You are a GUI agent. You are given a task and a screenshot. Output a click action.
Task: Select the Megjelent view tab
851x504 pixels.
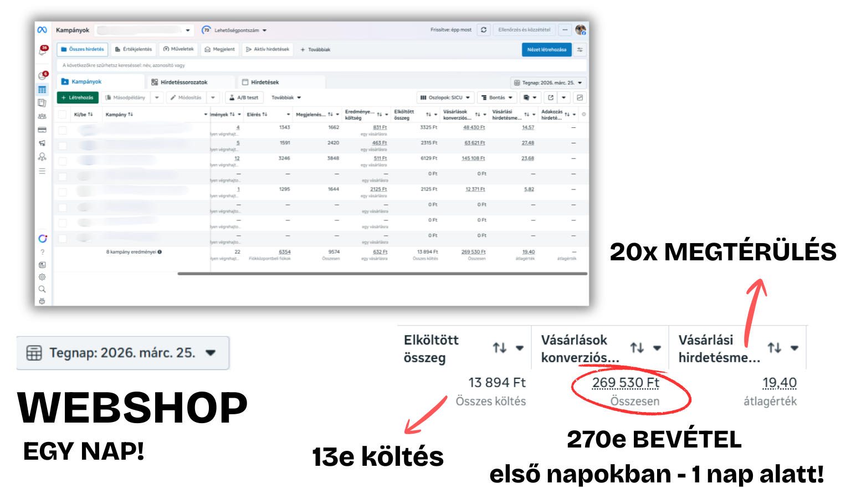[219, 49]
